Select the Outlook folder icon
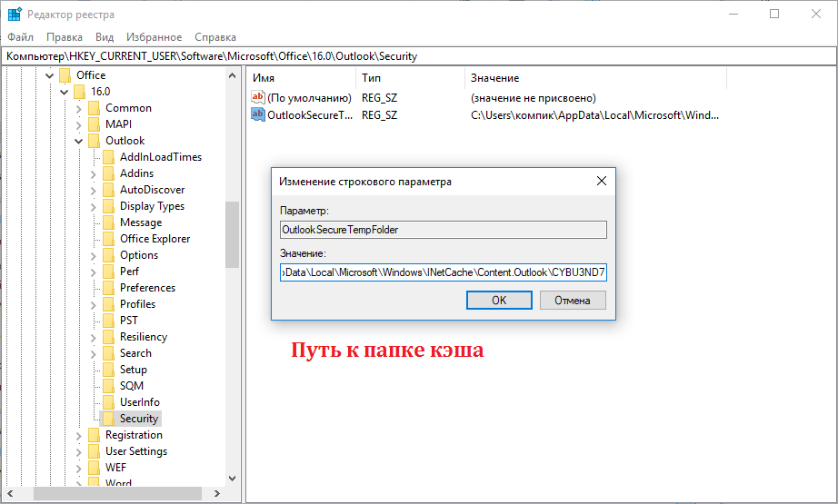 94,141
